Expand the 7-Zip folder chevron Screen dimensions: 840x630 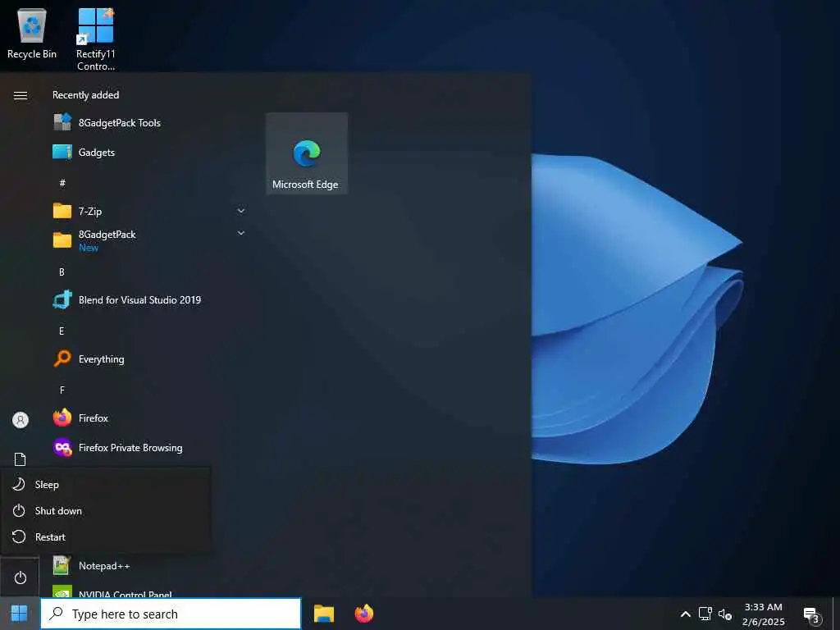click(241, 211)
